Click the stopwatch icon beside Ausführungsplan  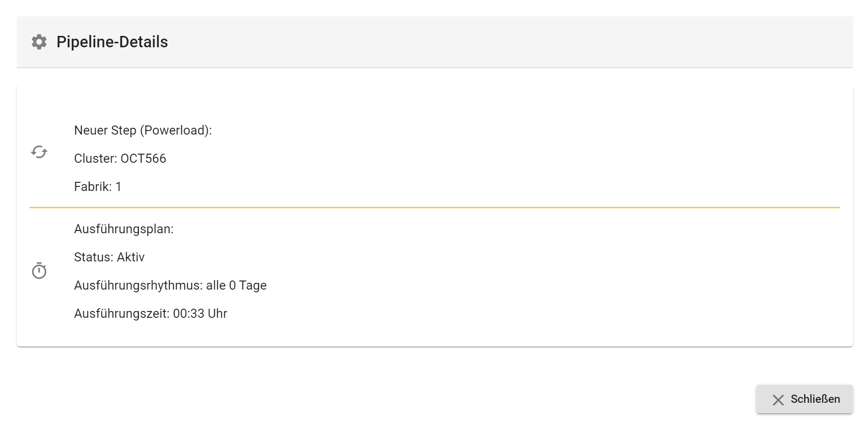[x=39, y=271]
